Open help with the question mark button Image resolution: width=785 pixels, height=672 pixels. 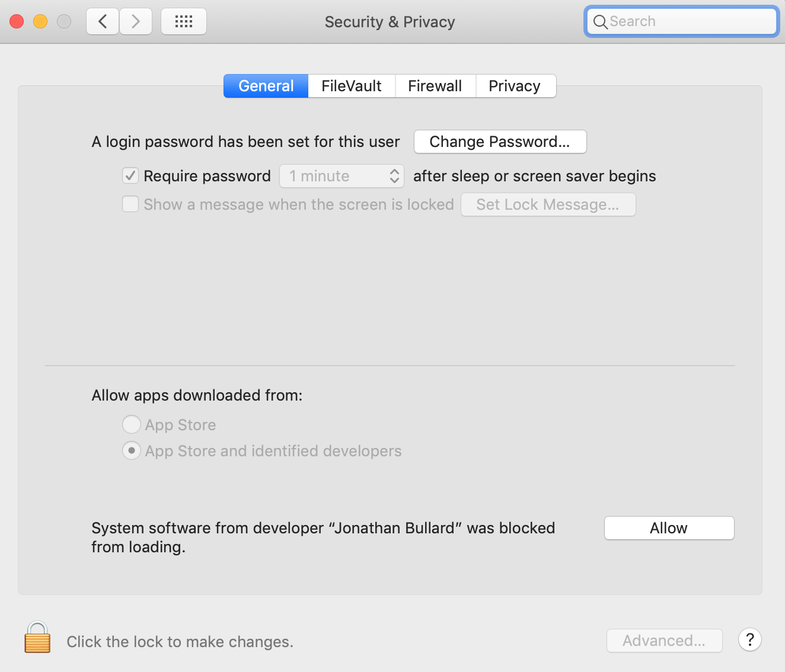(x=750, y=640)
